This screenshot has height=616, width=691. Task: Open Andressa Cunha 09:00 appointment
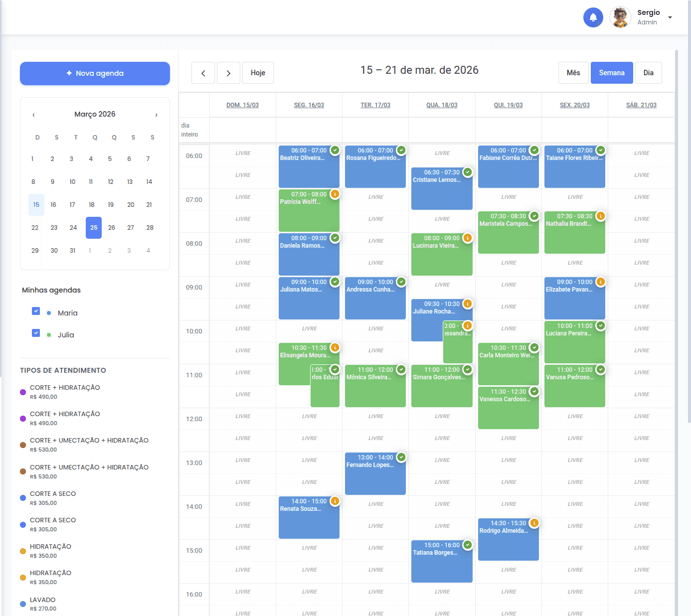click(375, 298)
